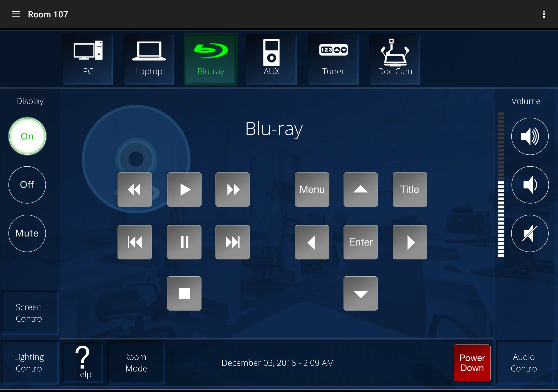Open the Lighting Control panel
This screenshot has height=392, width=558.
click(x=26, y=363)
